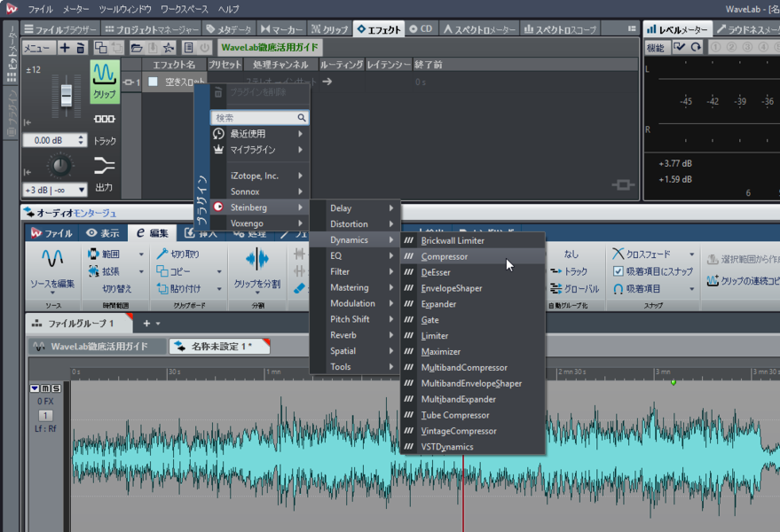Image resolution: width=780 pixels, height=532 pixels.
Task: Select level meter preset 2
Action: (731, 47)
